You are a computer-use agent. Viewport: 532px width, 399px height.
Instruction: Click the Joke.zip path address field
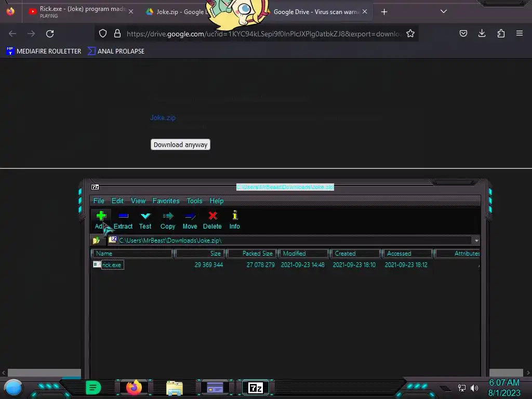coord(290,241)
